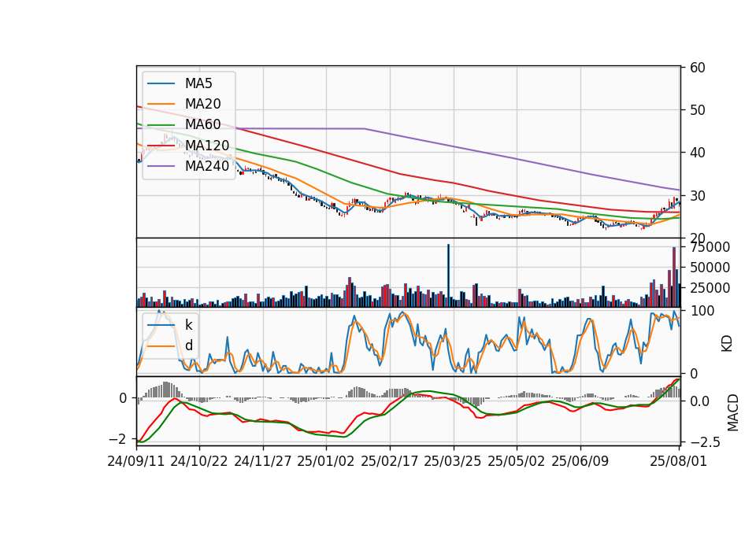Screen dimensions: 756x543
Task: Click the 25/03/25 date label
Action: [453, 461]
